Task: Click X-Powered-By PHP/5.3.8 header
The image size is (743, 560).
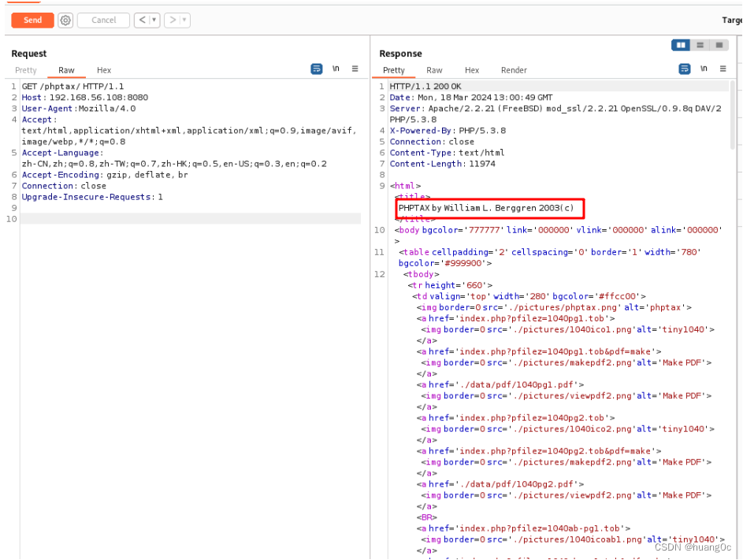Action: (448, 130)
